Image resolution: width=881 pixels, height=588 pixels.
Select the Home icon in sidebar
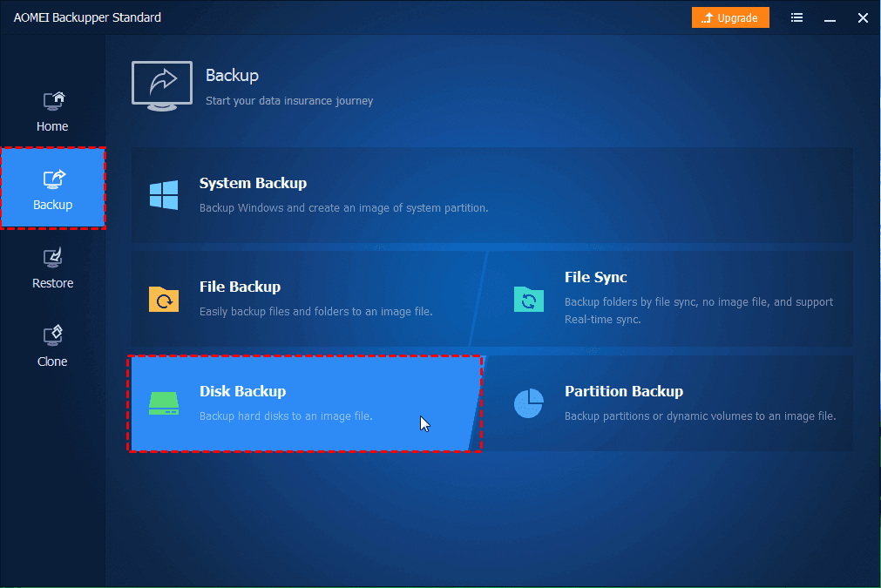[x=52, y=100]
